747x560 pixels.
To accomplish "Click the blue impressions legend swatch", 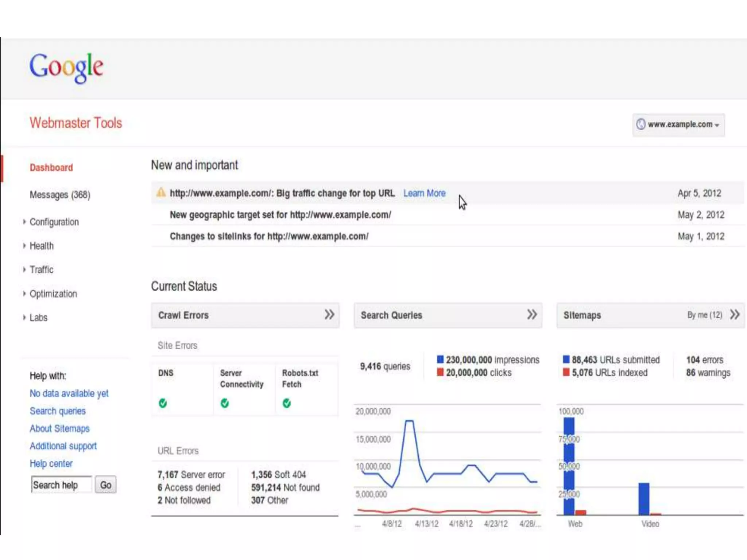I will (440, 360).
